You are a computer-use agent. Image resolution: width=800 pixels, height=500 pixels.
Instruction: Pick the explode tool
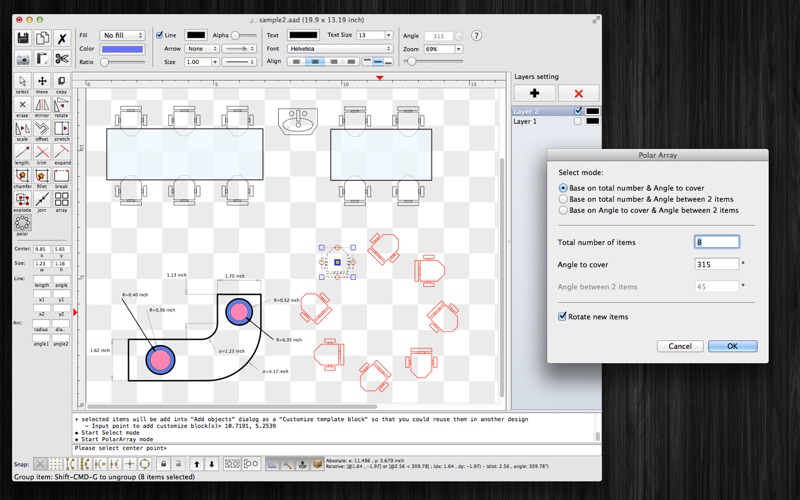22,200
